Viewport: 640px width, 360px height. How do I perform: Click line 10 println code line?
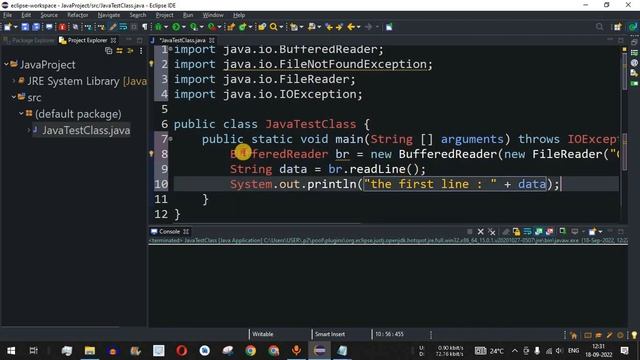(396, 184)
